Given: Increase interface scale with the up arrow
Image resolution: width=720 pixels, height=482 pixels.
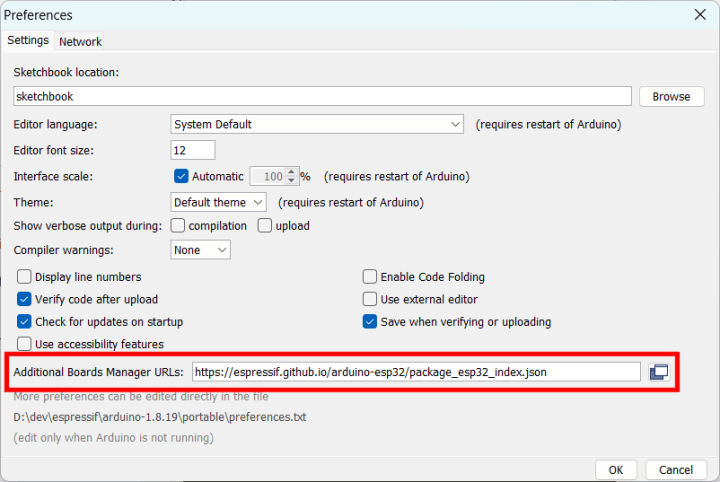Looking at the screenshot, I should (x=292, y=172).
